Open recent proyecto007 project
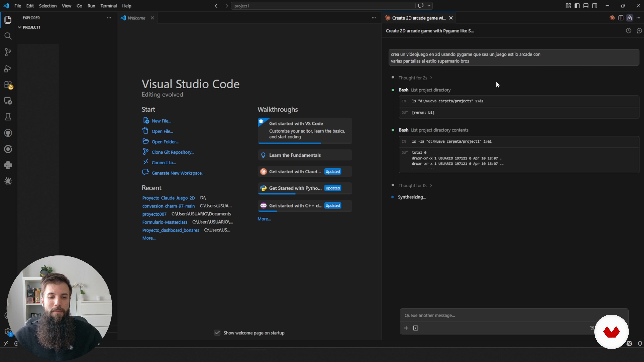 click(154, 214)
